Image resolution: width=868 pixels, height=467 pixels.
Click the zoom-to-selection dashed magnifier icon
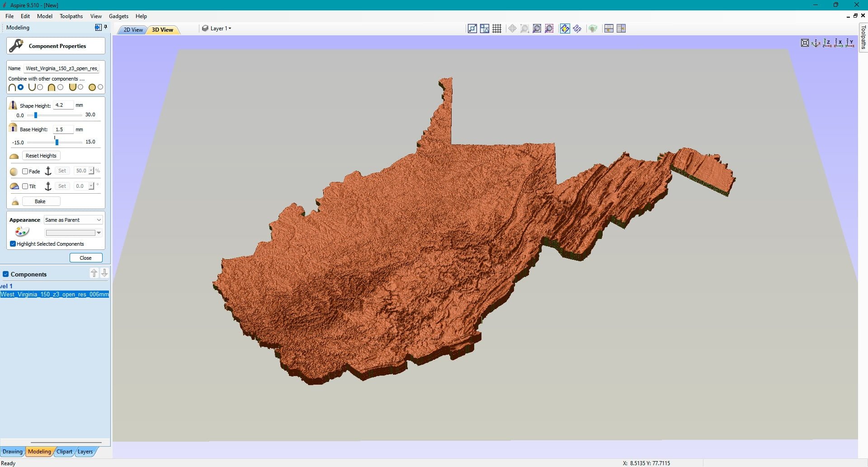pos(549,29)
